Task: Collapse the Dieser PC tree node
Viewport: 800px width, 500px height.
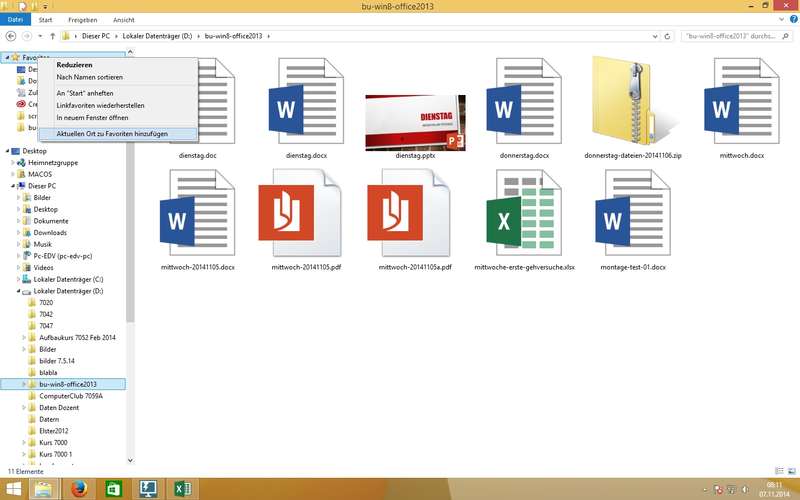Action: click(12, 185)
